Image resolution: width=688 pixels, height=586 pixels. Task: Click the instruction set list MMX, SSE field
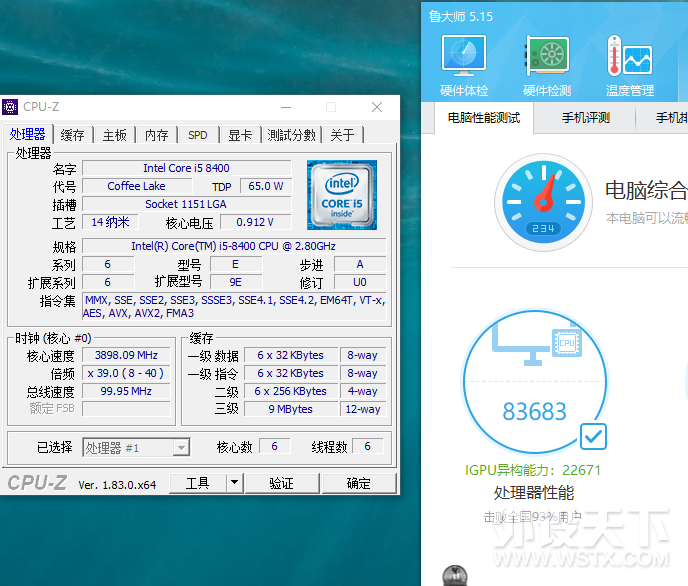234,306
